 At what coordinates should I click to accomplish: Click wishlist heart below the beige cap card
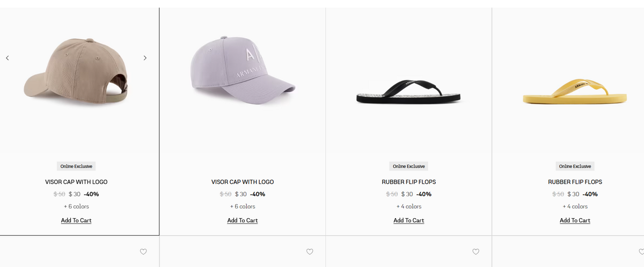click(143, 251)
